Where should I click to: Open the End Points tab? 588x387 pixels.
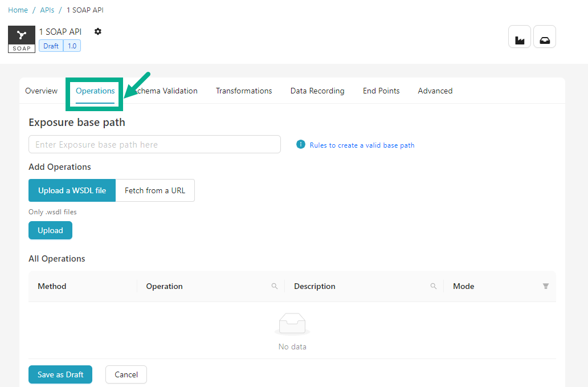(381, 91)
